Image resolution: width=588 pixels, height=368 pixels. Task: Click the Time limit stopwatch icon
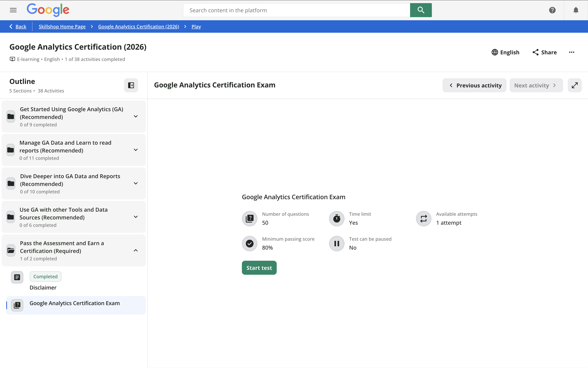(337, 218)
